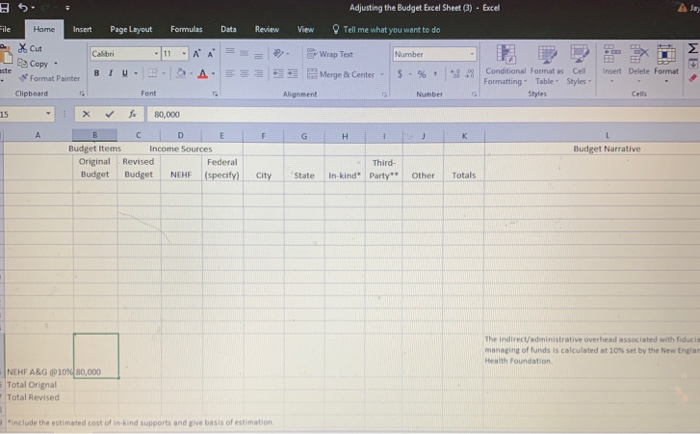
Task: Toggle Underline formatting
Action: (x=125, y=73)
